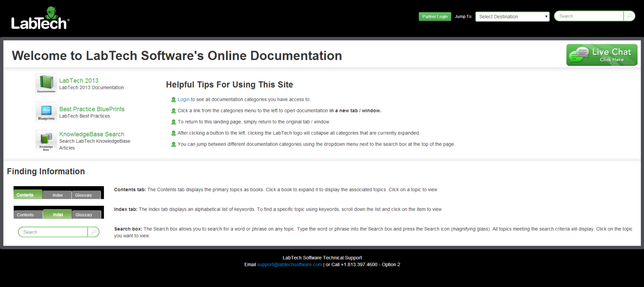The width and height of the screenshot is (644, 287).
Task: Select the gray Contents tab beside the green Index tab
Action: 28,215
